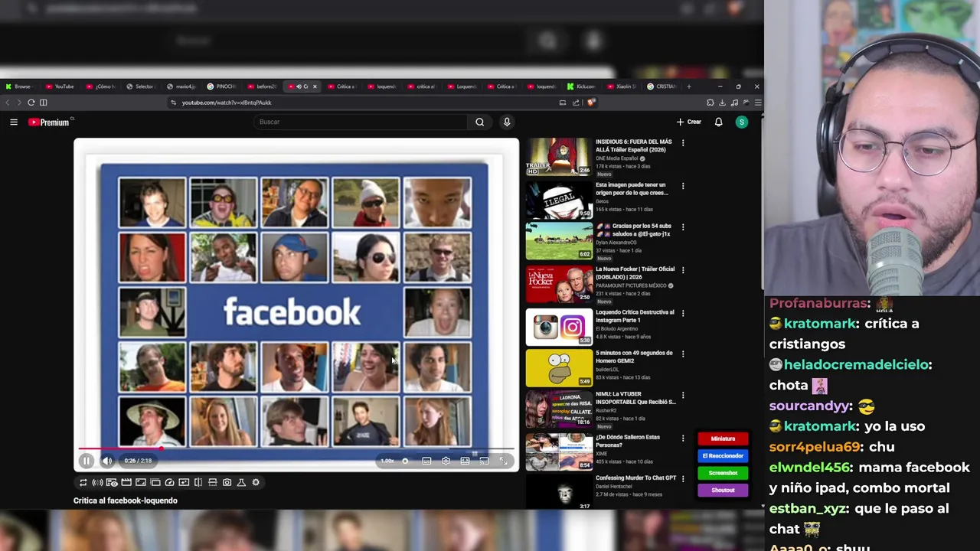Open options for '¿De Dónde Salieron' video
Image resolution: width=980 pixels, height=551 pixels.
[x=683, y=439]
